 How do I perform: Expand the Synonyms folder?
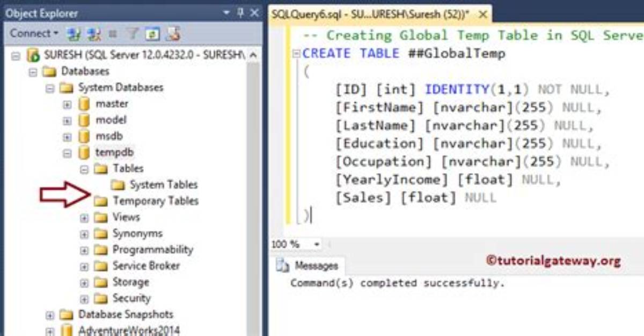tap(84, 234)
